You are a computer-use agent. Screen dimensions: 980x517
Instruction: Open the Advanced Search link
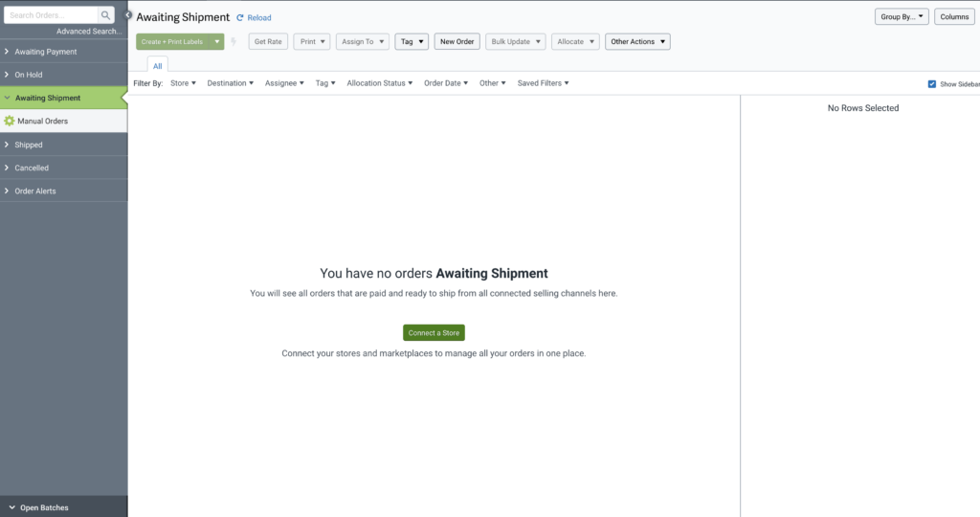click(89, 32)
